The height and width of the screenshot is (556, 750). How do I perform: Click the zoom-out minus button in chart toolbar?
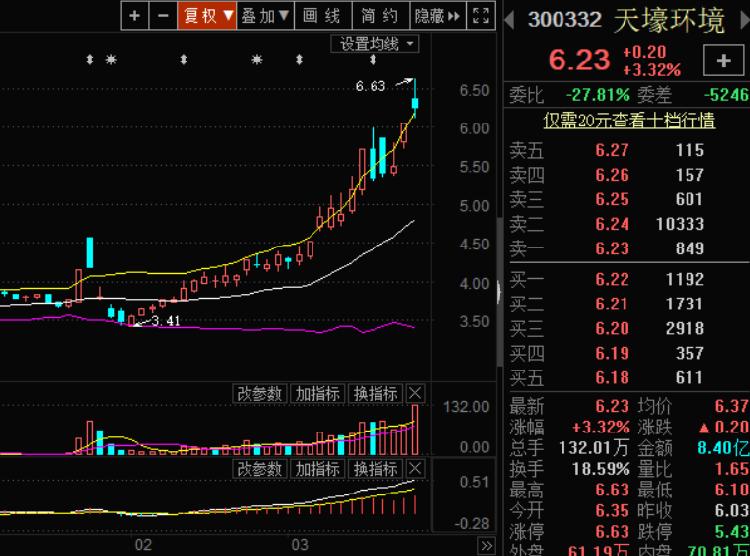point(162,15)
